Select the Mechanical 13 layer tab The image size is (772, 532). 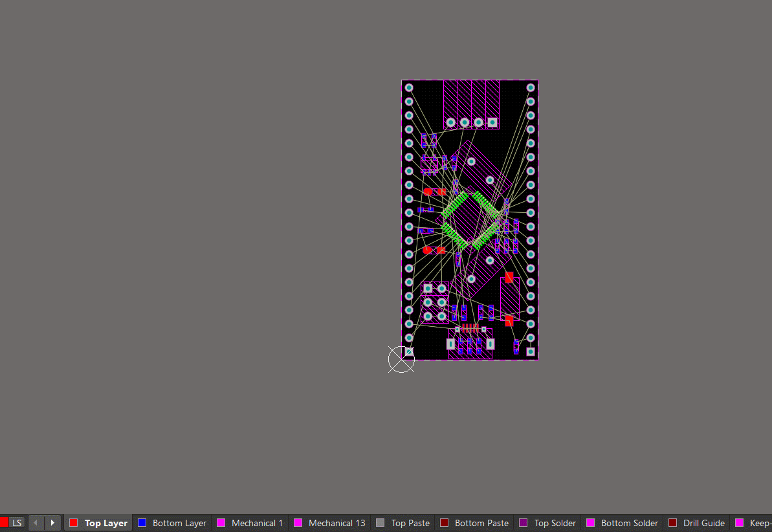tap(329, 523)
